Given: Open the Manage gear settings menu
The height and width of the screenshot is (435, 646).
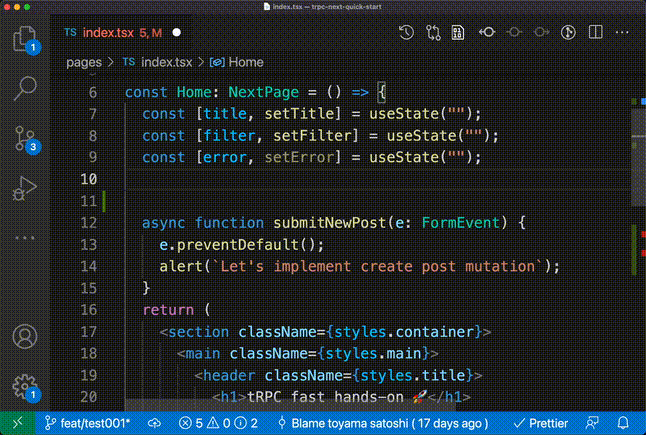Looking at the screenshot, I should 25,387.
